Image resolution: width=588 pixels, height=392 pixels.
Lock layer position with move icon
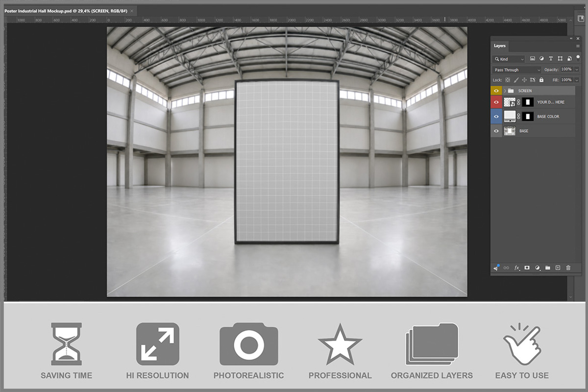pos(524,80)
